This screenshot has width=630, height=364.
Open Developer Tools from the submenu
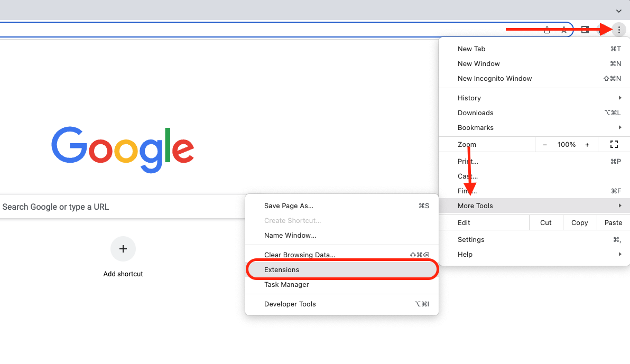pyautogui.click(x=342, y=304)
